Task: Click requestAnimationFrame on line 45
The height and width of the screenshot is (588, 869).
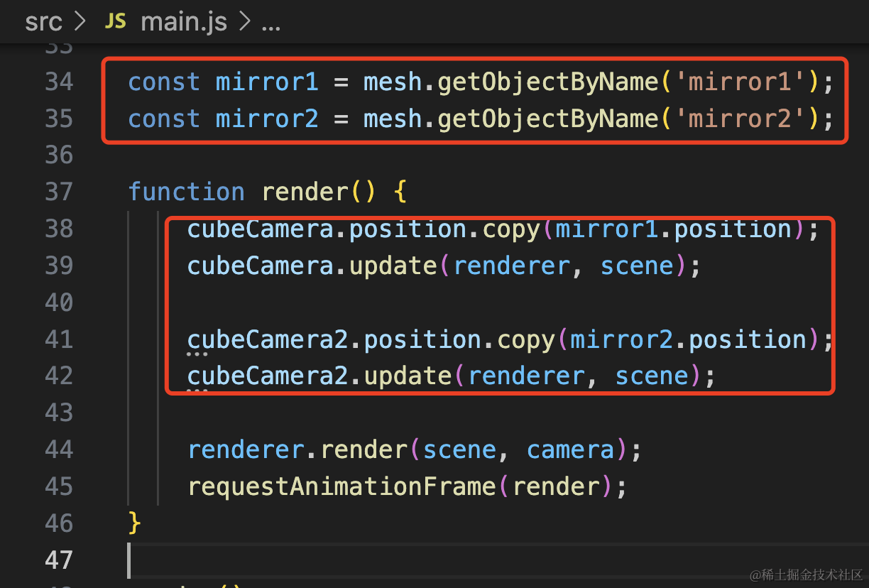Action: point(341,486)
